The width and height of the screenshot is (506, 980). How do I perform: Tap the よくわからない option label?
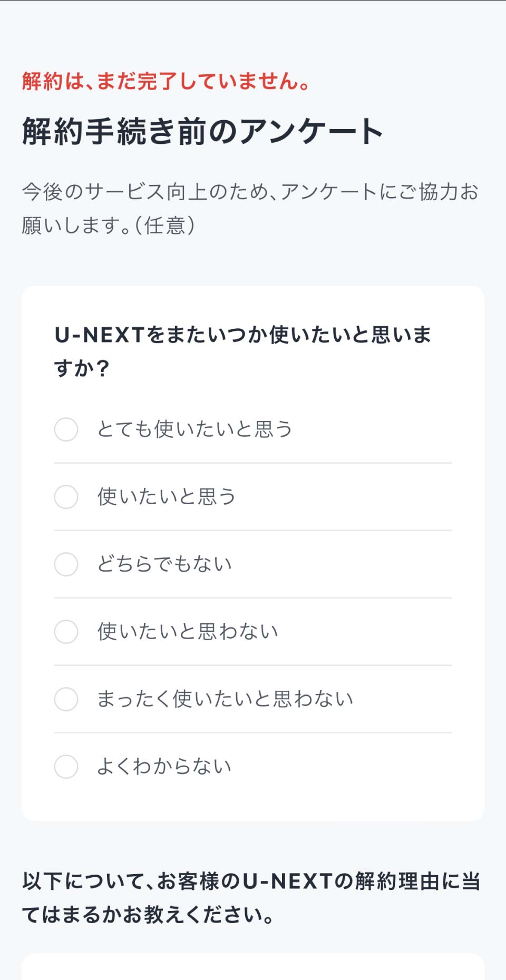[x=164, y=767]
